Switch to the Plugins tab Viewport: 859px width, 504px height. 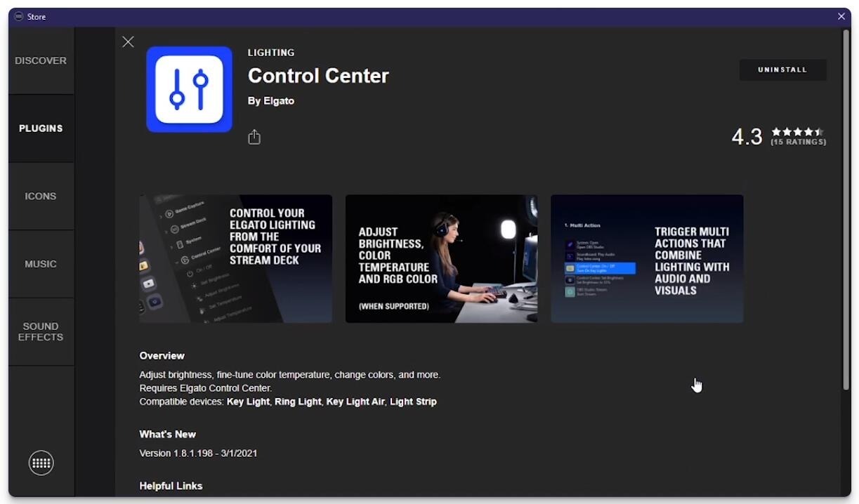pos(41,128)
